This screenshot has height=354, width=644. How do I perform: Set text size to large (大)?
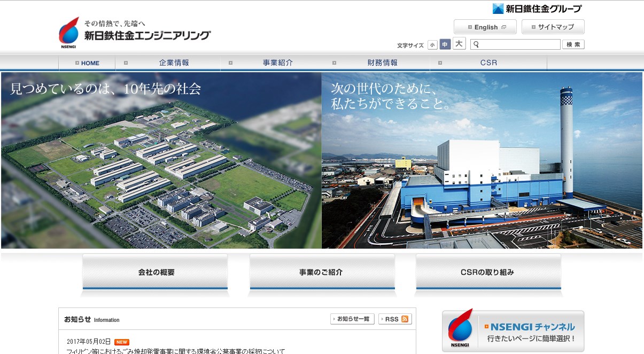(x=459, y=43)
